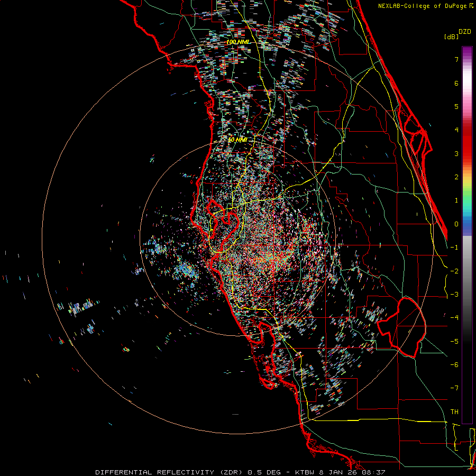
Task: Select the -7 dB scale label
Action: [454, 388]
